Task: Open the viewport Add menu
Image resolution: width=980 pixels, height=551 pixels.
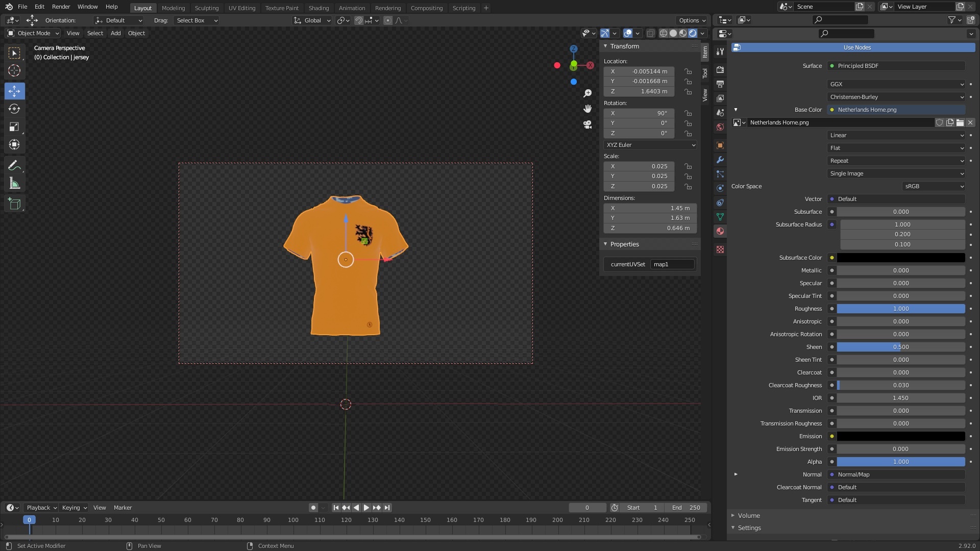Action: coord(115,33)
